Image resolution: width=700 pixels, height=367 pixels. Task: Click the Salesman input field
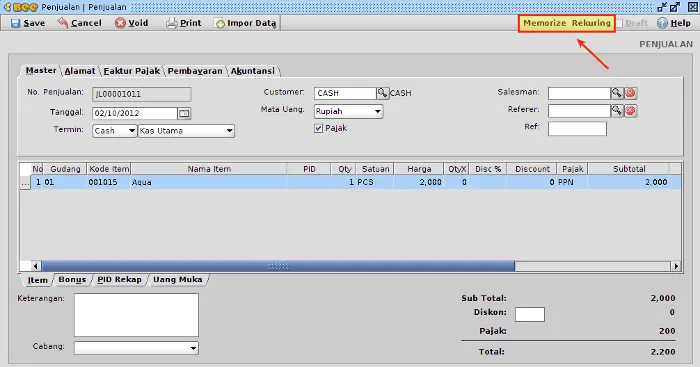pyautogui.click(x=579, y=93)
